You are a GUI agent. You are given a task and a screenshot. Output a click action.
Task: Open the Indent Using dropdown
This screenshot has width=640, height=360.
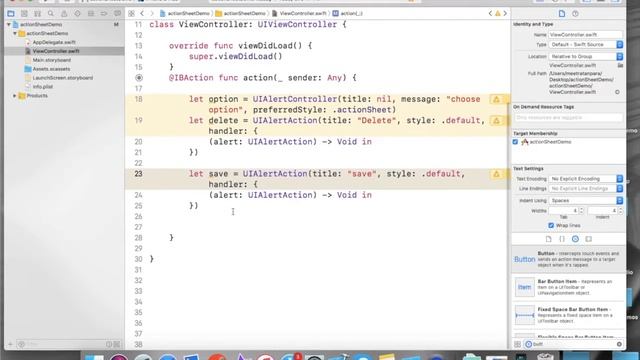click(586, 200)
